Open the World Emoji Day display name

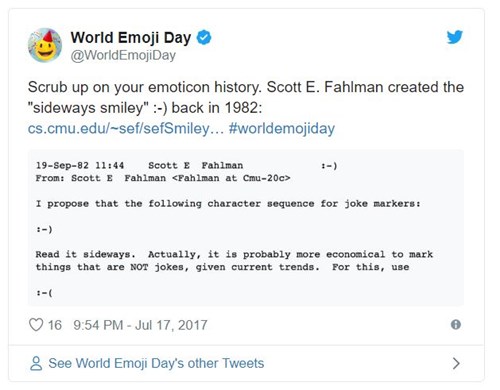point(131,37)
